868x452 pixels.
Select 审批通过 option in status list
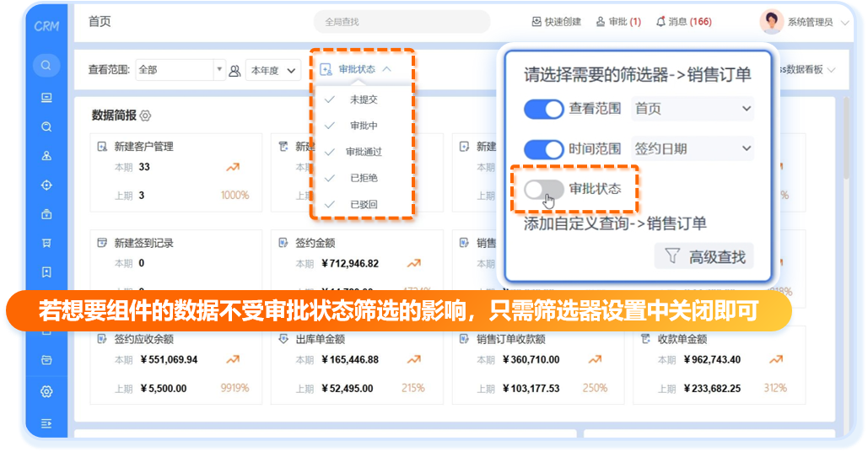click(x=364, y=152)
